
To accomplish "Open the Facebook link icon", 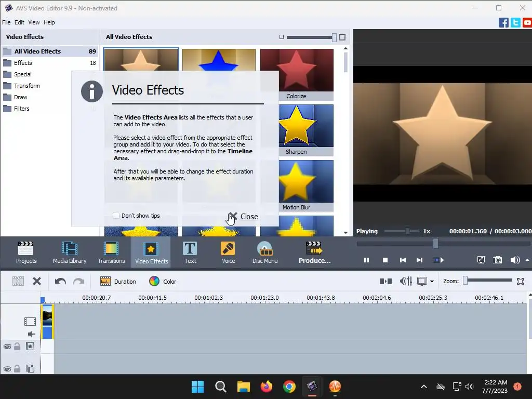I will (503, 23).
